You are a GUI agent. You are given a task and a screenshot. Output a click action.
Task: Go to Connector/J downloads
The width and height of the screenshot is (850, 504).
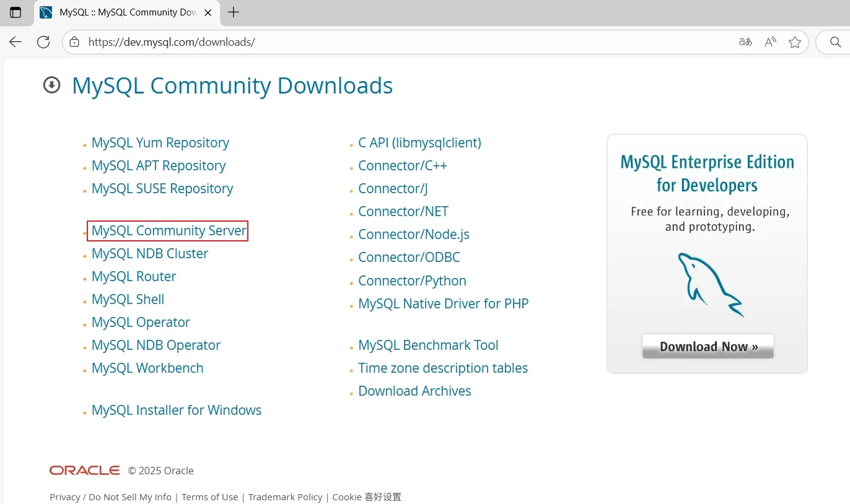pos(393,188)
